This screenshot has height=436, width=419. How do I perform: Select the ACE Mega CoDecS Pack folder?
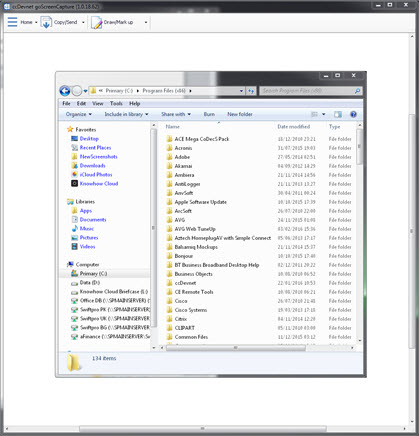coord(202,139)
